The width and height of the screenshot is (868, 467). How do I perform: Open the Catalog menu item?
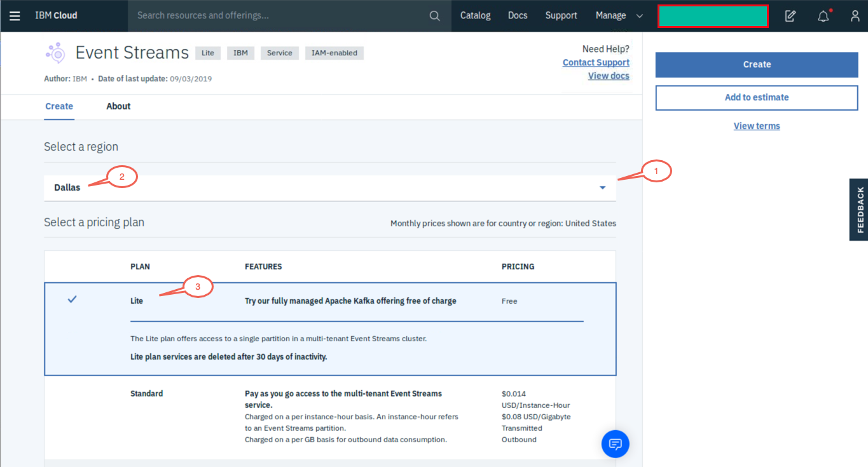[476, 16]
